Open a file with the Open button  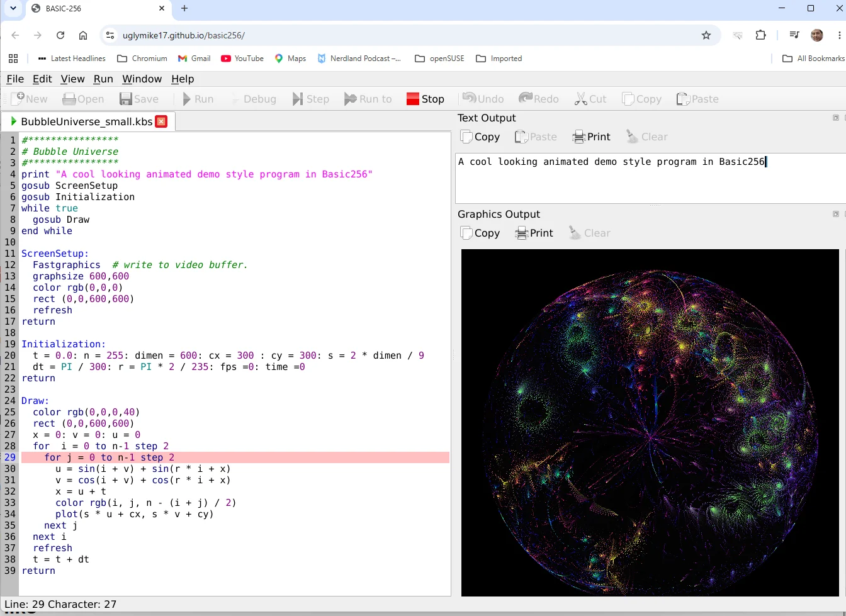[x=83, y=99]
